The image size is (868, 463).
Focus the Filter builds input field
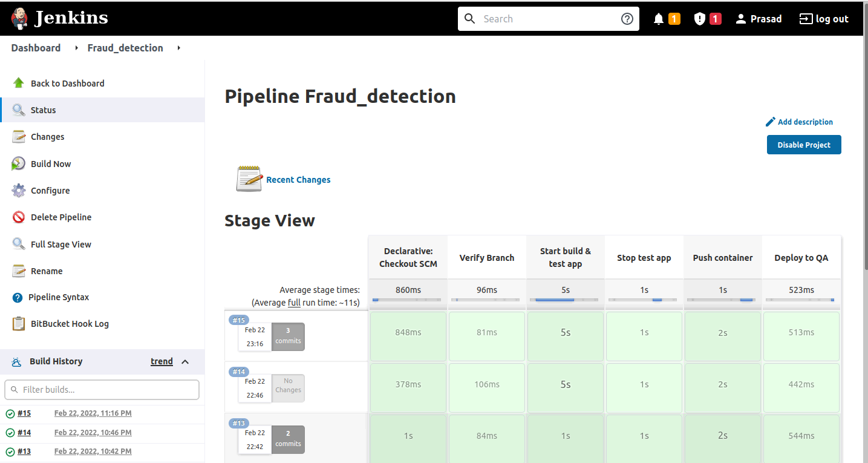(x=102, y=390)
